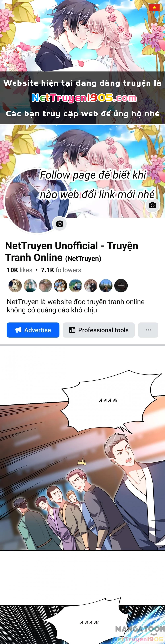This screenshot has height=644, width=165.
Task: Open the more followers ellipsis avatar
Action: [121, 286]
